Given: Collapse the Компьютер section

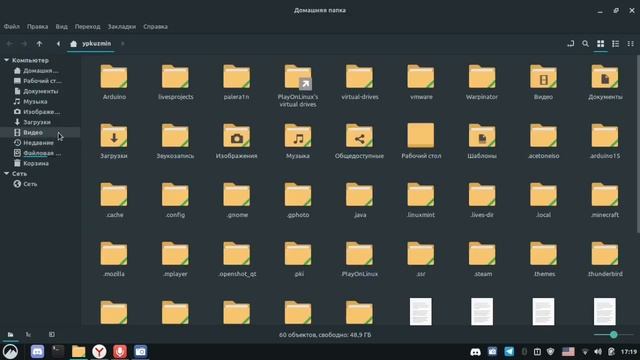Looking at the screenshot, I should pyautogui.click(x=7, y=60).
